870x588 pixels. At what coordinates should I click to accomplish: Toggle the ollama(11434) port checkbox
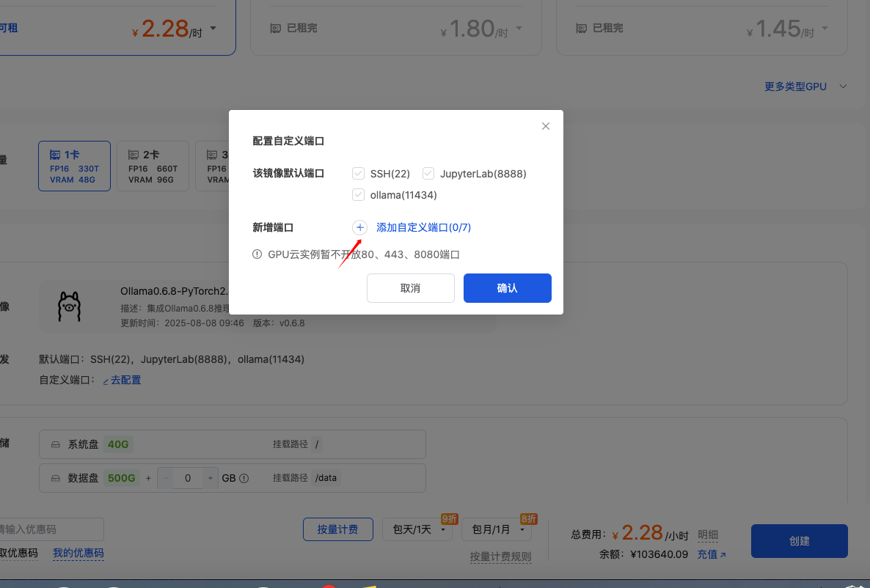(x=359, y=195)
